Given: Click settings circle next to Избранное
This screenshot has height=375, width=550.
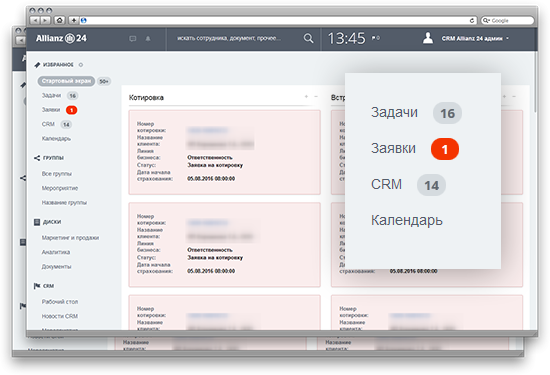Looking at the screenshot, I should (81, 65).
